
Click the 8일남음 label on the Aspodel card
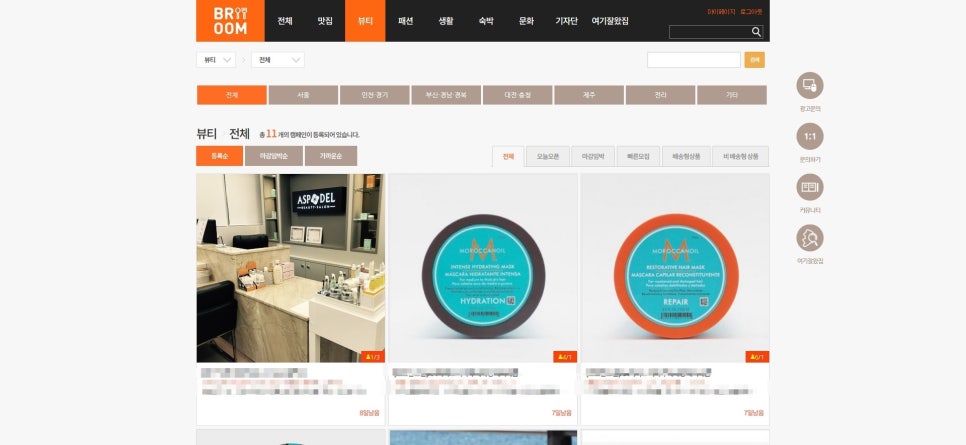[x=369, y=412]
